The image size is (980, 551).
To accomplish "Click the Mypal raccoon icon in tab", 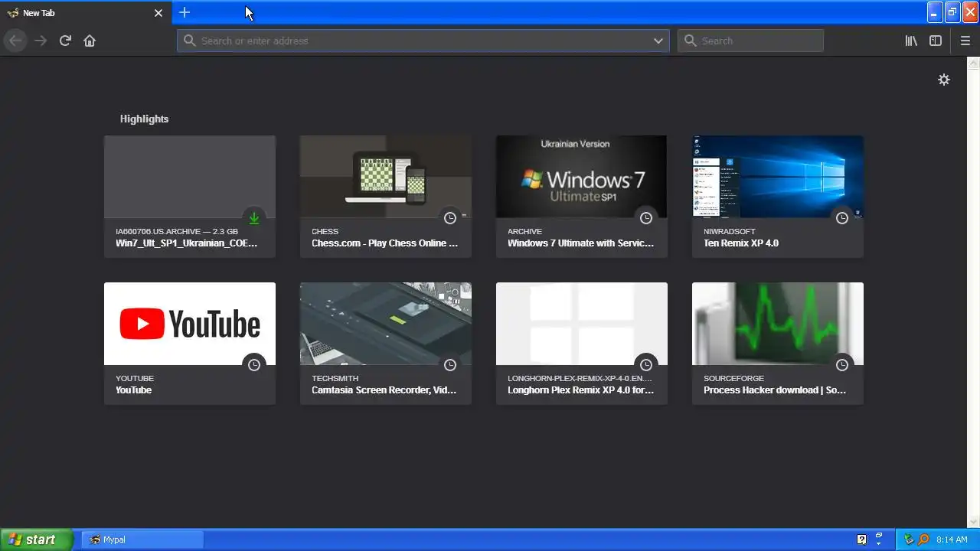I will [13, 13].
